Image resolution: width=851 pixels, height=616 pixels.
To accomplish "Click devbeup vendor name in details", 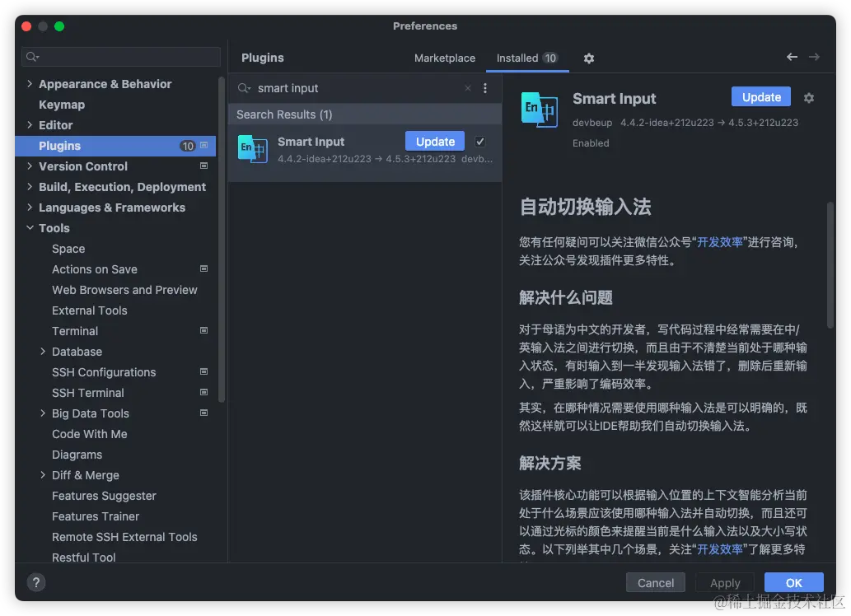I will [x=592, y=123].
